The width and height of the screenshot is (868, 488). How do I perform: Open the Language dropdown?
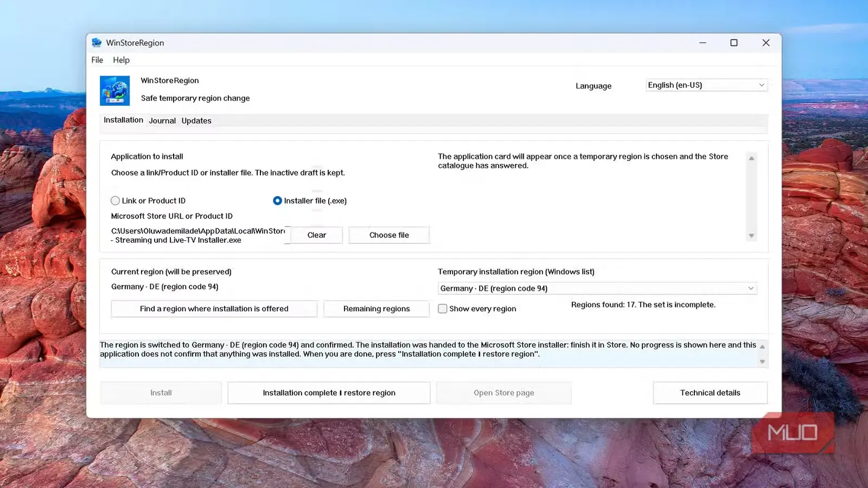pos(706,85)
